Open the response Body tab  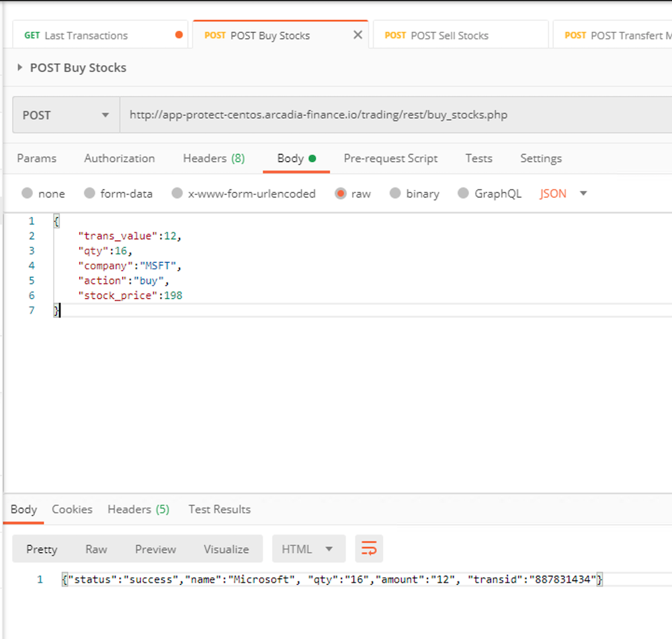24,509
